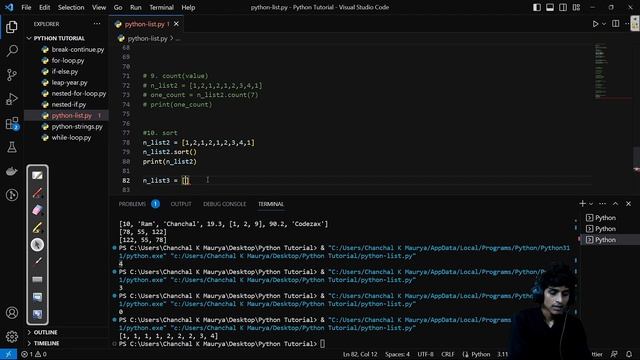
Task: Switch to the DEBUG CONSOLE tab
Action: pyautogui.click(x=224, y=204)
